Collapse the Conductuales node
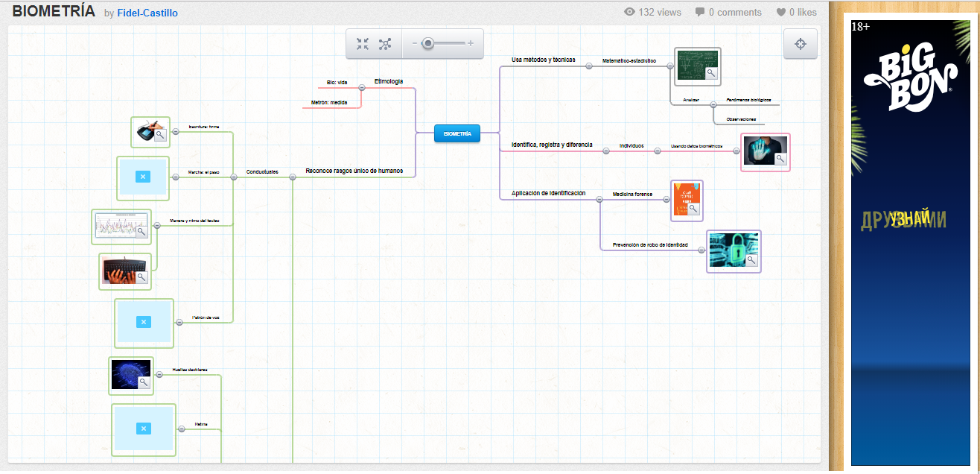 pyautogui.click(x=233, y=177)
